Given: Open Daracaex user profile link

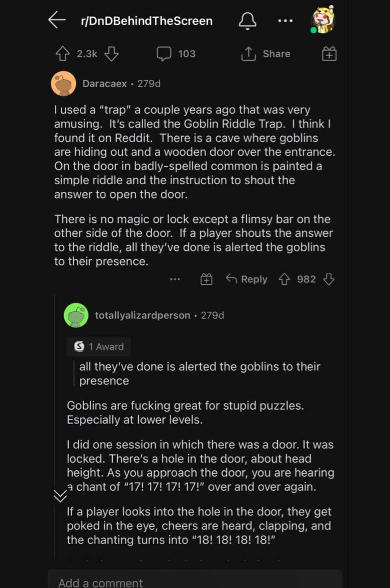Looking at the screenshot, I should (104, 84).
